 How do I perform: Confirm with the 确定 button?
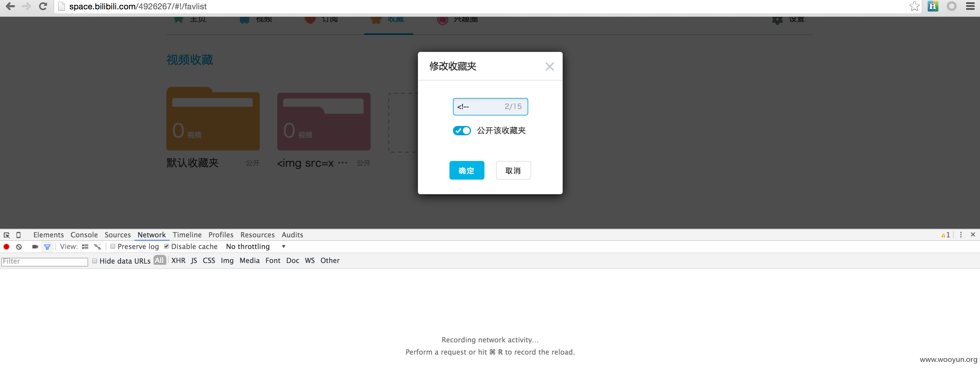tap(466, 170)
